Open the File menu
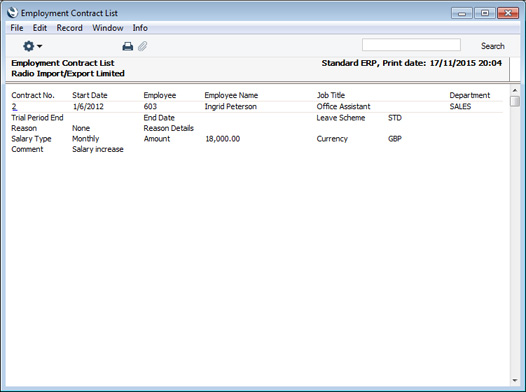 coord(17,28)
